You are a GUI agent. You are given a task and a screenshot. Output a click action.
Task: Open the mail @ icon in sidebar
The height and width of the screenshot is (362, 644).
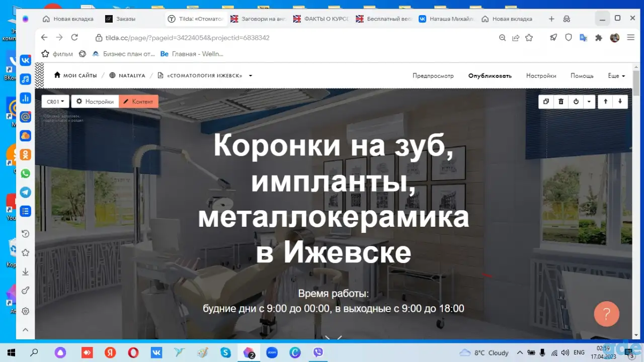25,117
